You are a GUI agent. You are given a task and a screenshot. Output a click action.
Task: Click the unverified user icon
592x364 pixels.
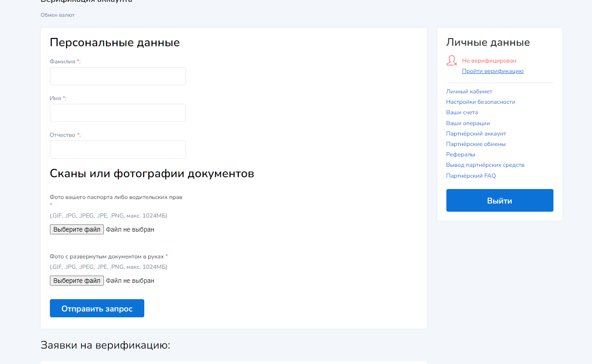[451, 60]
